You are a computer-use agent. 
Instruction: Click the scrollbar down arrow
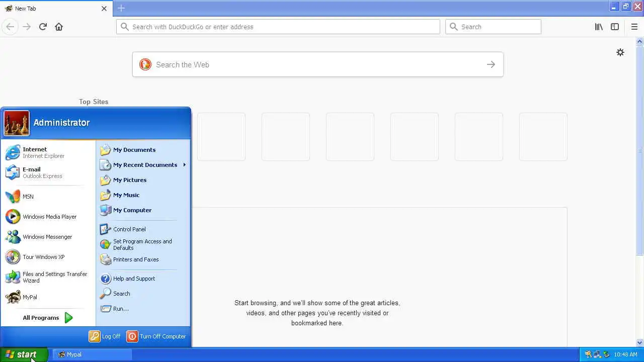[x=640, y=343]
